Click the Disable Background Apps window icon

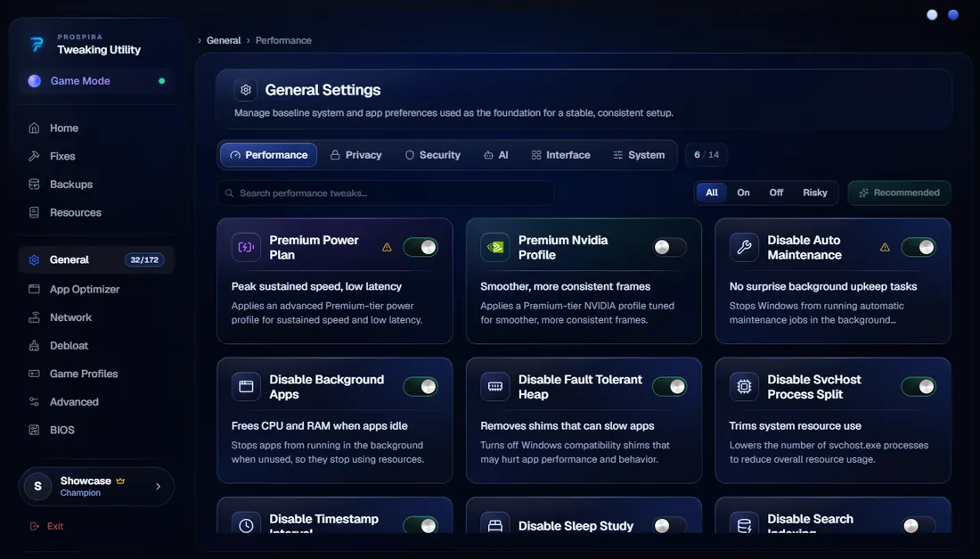point(246,386)
